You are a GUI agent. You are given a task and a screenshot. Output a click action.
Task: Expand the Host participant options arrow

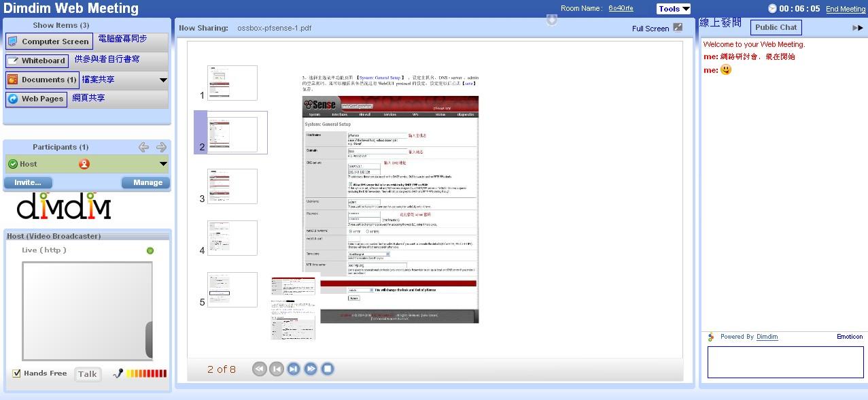pos(163,164)
